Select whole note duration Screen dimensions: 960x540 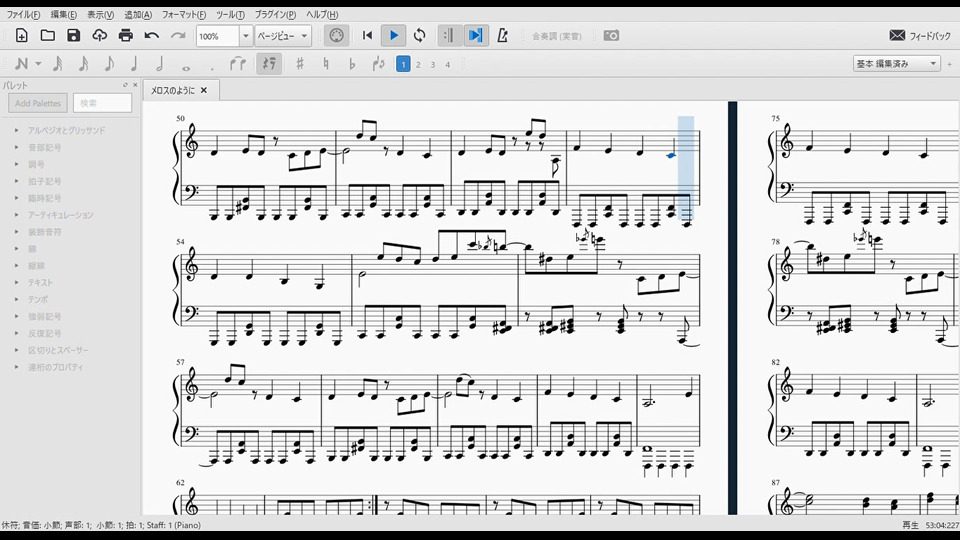point(186,67)
